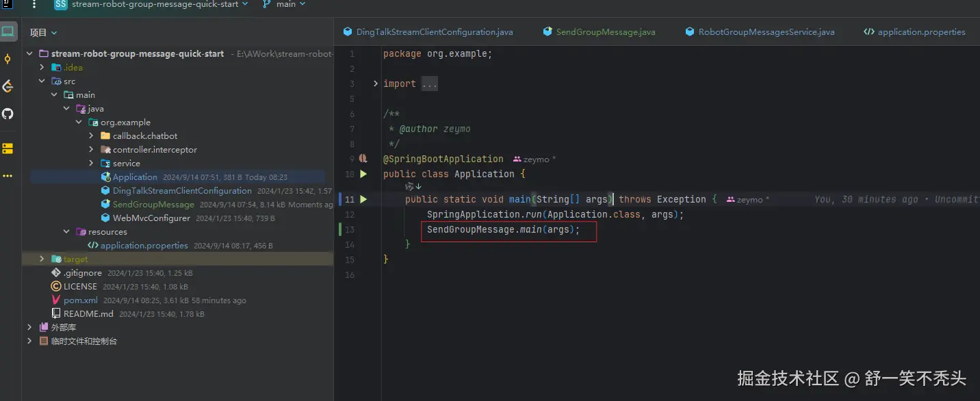Open the Project tool window icon

8,31
